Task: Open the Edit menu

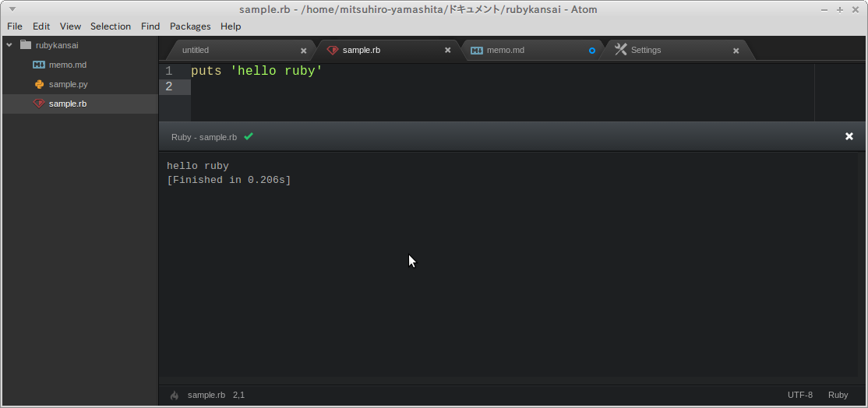Action: pos(41,26)
